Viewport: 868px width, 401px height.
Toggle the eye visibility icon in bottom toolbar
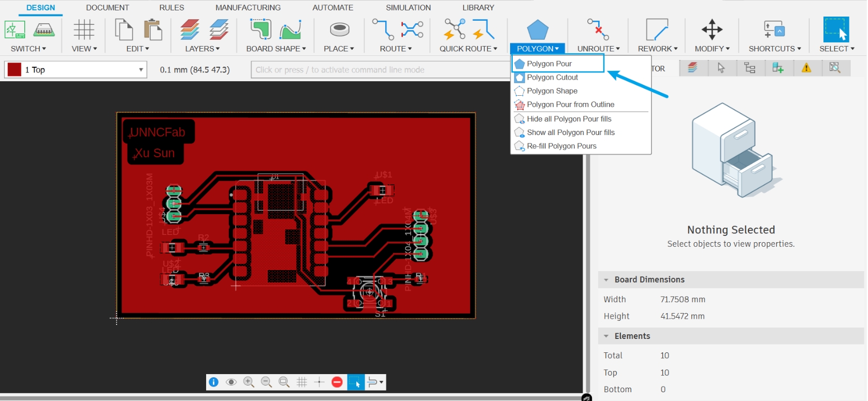tap(231, 382)
